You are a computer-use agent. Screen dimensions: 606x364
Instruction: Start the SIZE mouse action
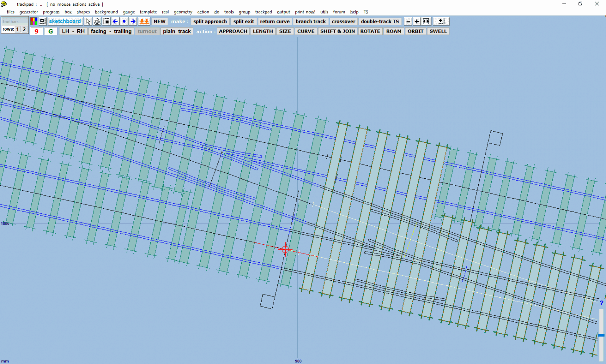click(285, 31)
